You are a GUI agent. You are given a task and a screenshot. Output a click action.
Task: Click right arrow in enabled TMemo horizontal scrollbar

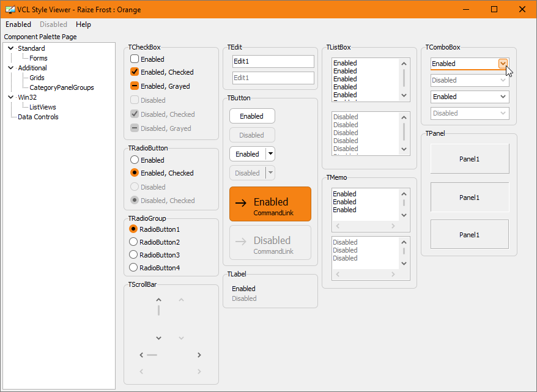tap(393, 226)
